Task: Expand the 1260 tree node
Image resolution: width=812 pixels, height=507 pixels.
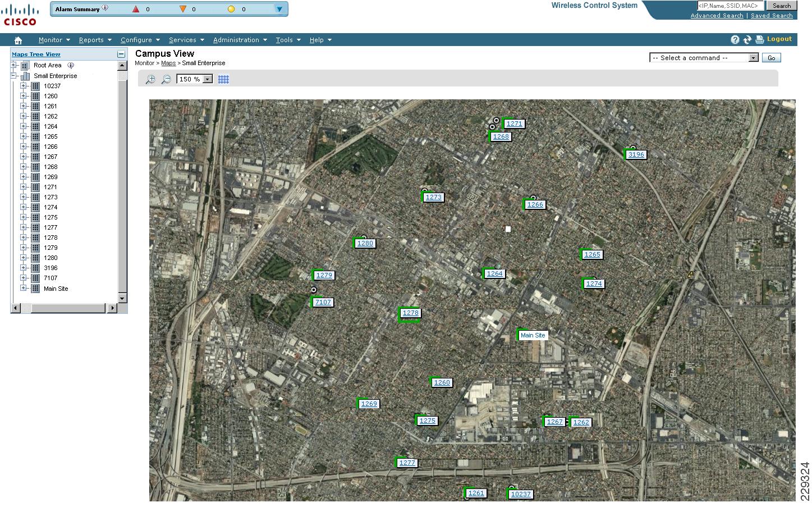Action: pyautogui.click(x=24, y=96)
